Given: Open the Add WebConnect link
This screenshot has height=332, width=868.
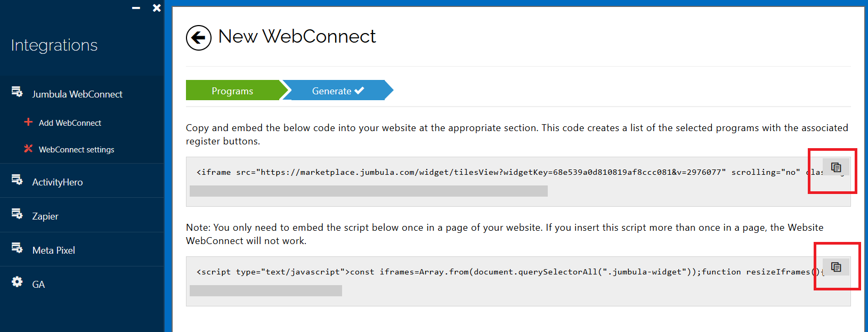Looking at the screenshot, I should click(x=70, y=123).
